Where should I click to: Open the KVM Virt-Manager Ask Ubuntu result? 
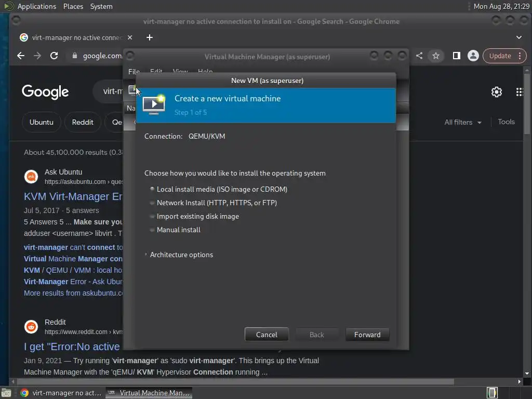pos(73,196)
